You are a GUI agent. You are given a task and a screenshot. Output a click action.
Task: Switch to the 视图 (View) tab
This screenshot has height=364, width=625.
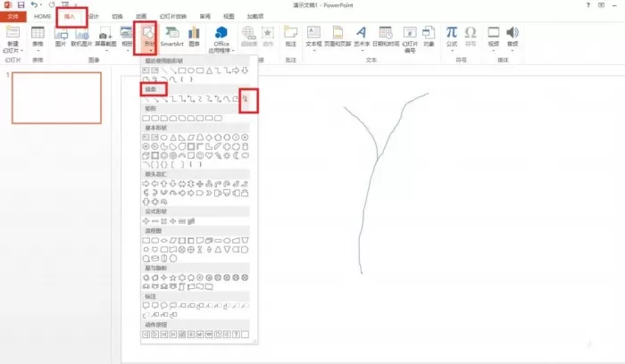(229, 16)
